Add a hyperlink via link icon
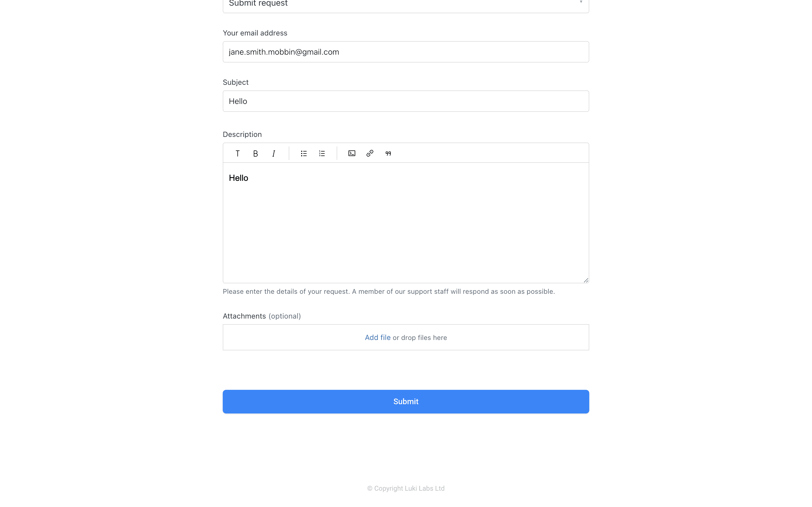812x507 pixels. click(370, 153)
